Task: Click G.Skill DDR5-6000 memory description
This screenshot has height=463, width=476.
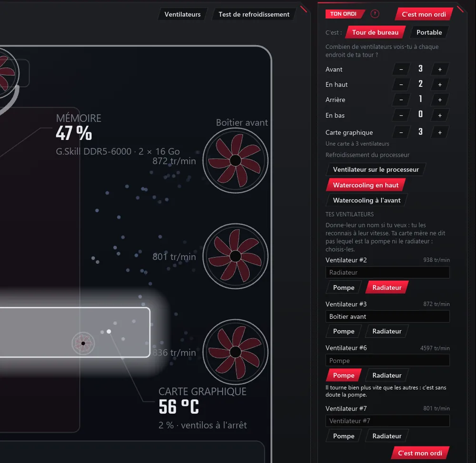Action: [118, 151]
